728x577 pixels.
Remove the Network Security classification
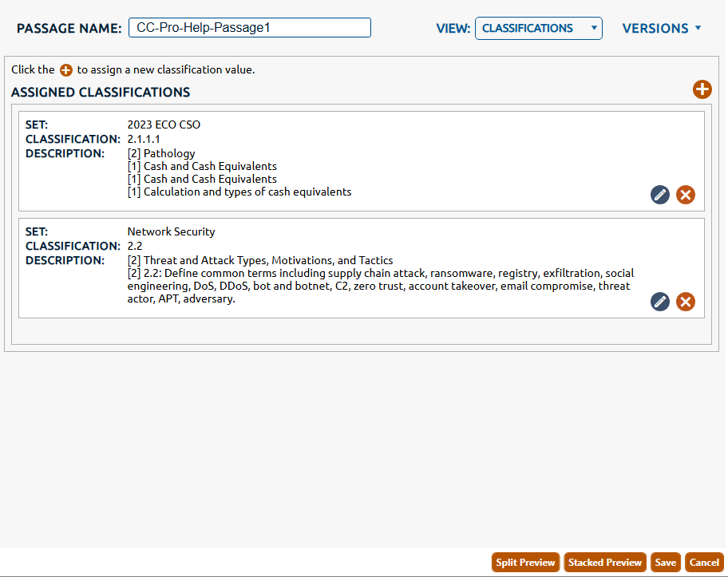tap(685, 302)
